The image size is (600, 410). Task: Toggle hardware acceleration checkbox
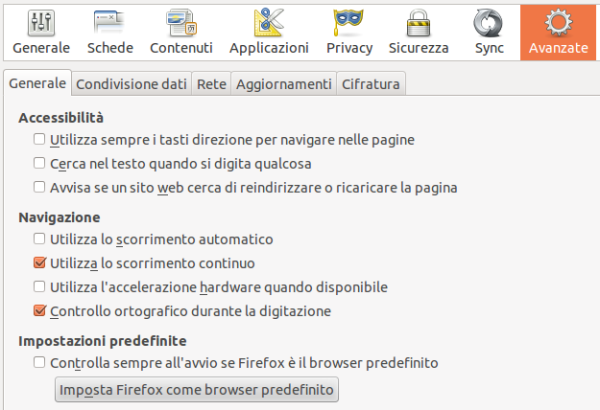pos(40,288)
